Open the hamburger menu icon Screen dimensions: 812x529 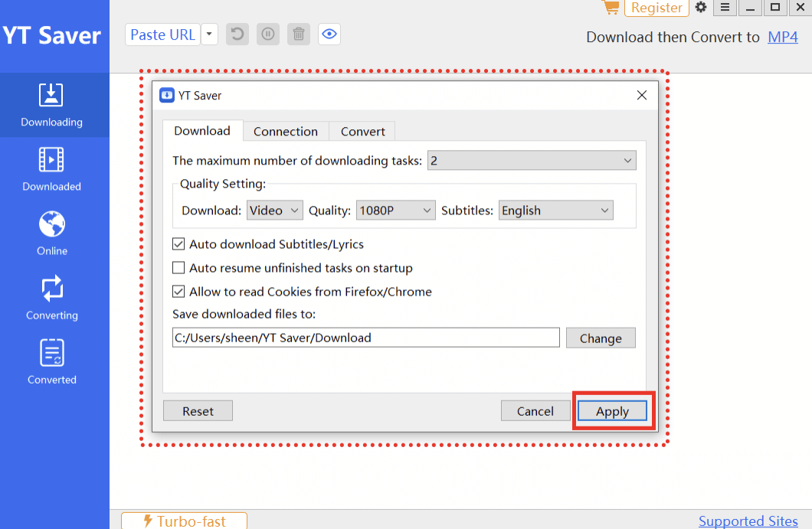pyautogui.click(x=725, y=7)
